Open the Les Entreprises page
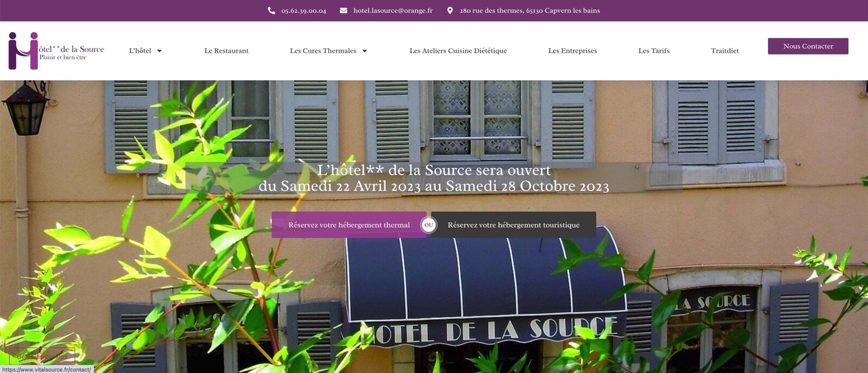The height and width of the screenshot is (373, 868). (572, 51)
